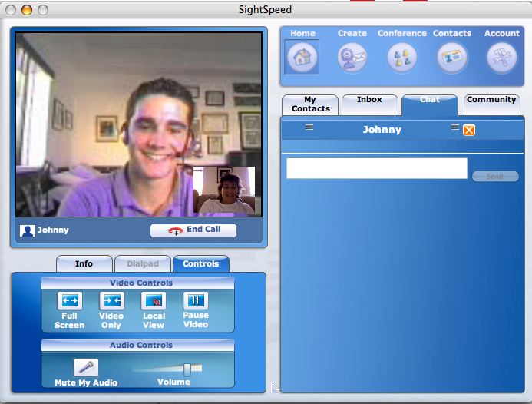Toggle the Local View display
The image size is (532, 404).
point(154,301)
